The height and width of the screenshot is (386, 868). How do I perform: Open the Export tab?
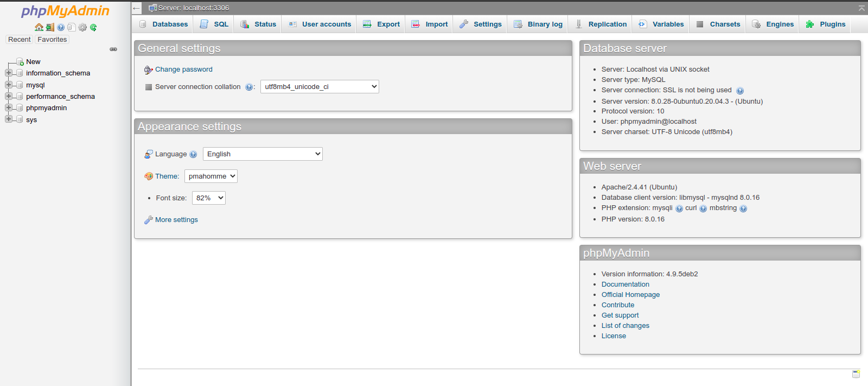pos(381,24)
